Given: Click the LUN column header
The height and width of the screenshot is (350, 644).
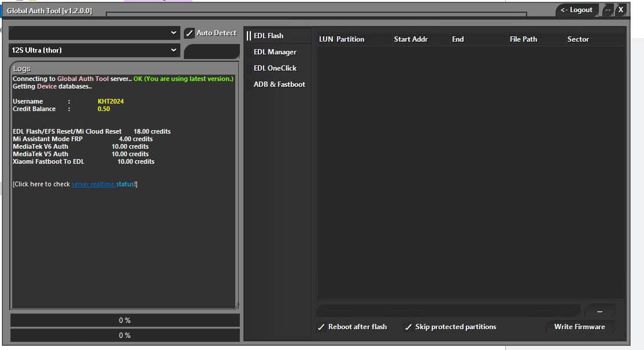Looking at the screenshot, I should coord(326,39).
